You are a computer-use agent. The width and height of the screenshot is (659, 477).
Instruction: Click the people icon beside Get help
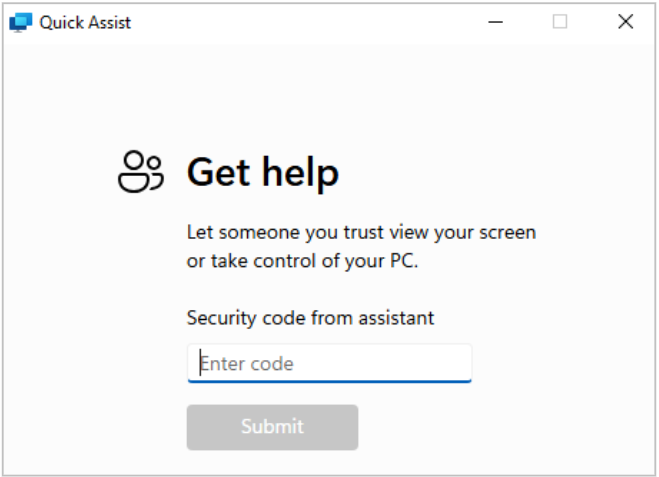tap(140, 172)
